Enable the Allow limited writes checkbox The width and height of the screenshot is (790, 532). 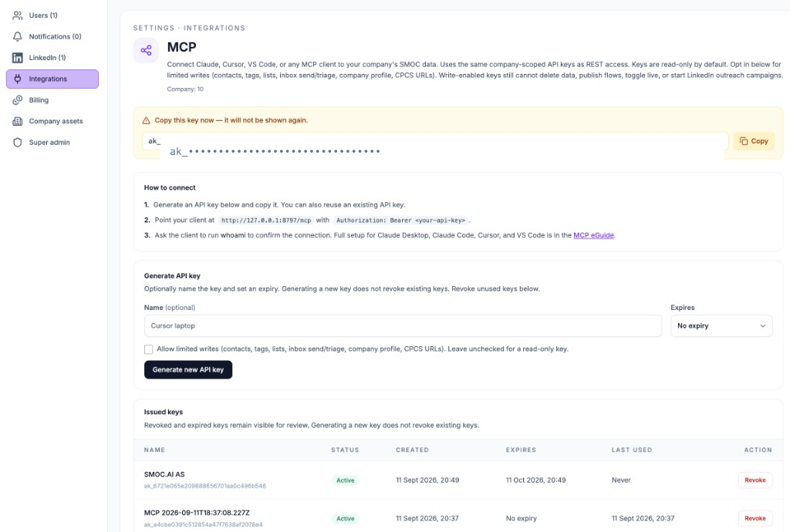(149, 349)
